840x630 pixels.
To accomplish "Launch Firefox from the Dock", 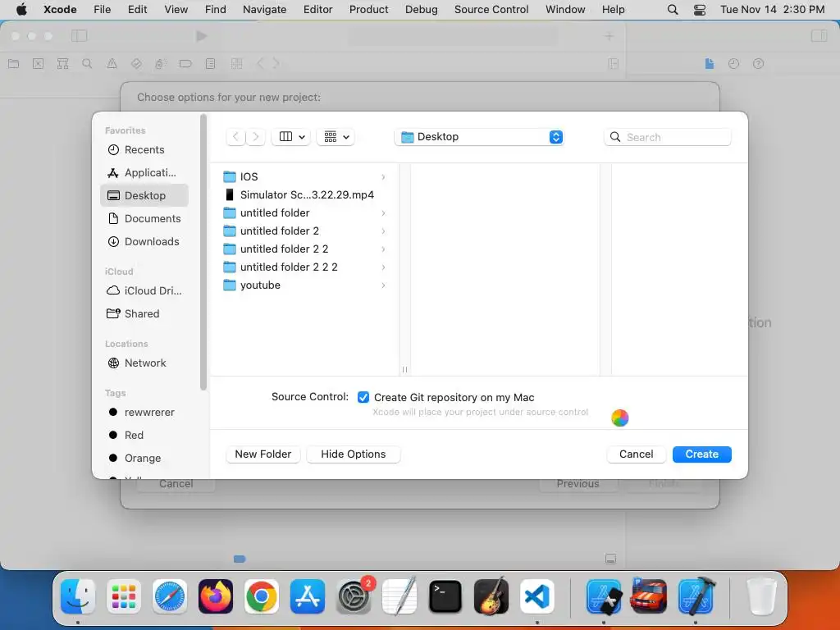I will click(x=216, y=596).
